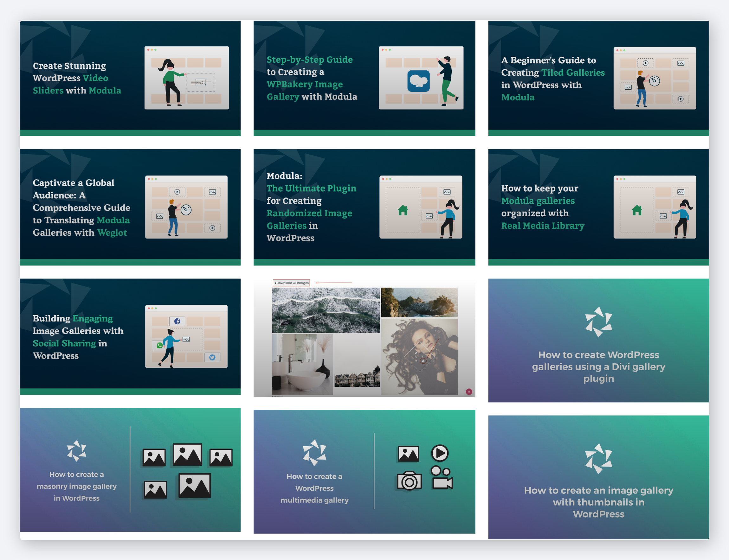Viewport: 729px width, 560px height.
Task: Open the masonry image gallery thumbnail
Action: click(x=130, y=470)
